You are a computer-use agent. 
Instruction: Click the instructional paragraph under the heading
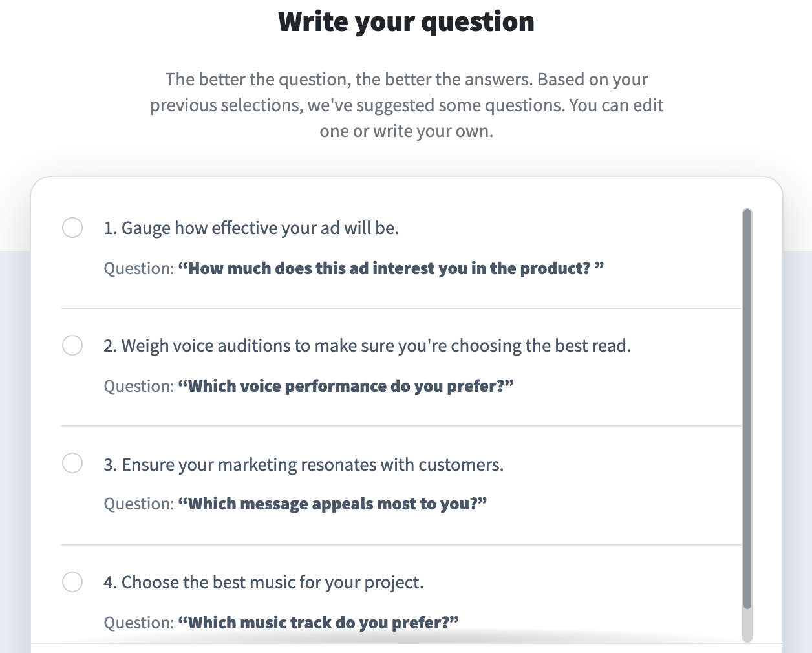(406, 105)
